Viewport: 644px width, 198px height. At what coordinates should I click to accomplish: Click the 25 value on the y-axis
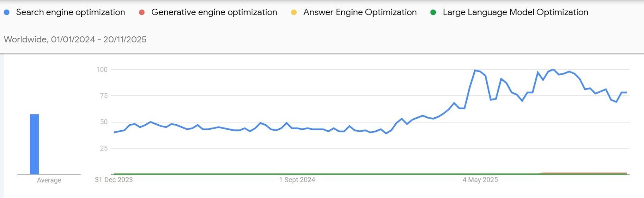coord(103,148)
